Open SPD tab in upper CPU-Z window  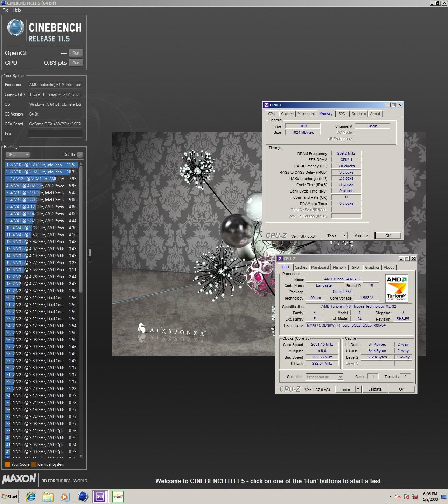click(342, 114)
